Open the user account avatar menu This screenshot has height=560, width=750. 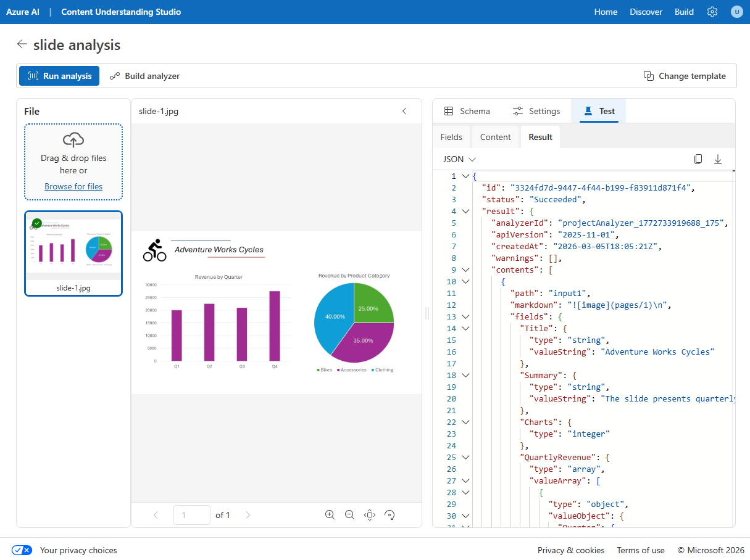737,12
